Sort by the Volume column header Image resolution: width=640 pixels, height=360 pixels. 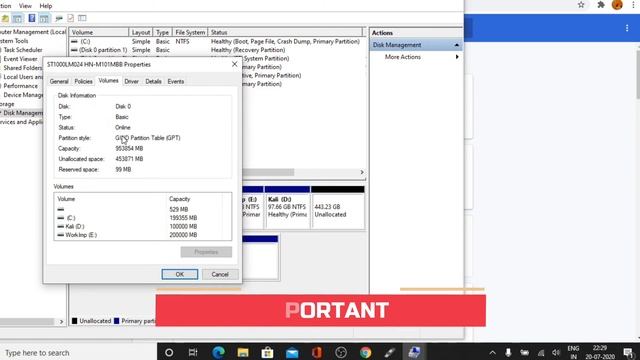pos(99,32)
